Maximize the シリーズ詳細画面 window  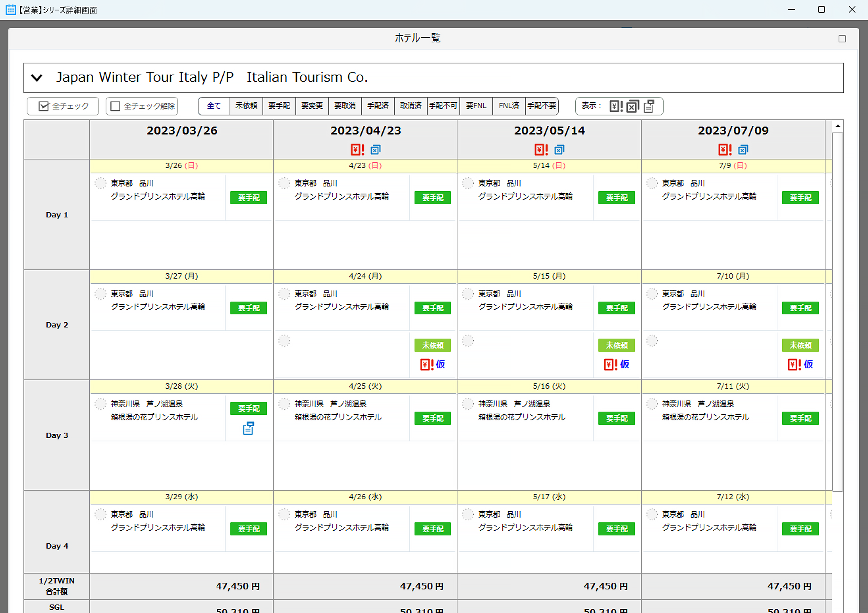[x=821, y=10]
